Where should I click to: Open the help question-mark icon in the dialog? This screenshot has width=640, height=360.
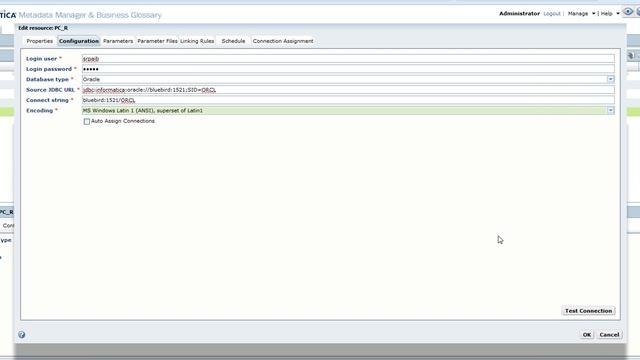click(x=22, y=335)
